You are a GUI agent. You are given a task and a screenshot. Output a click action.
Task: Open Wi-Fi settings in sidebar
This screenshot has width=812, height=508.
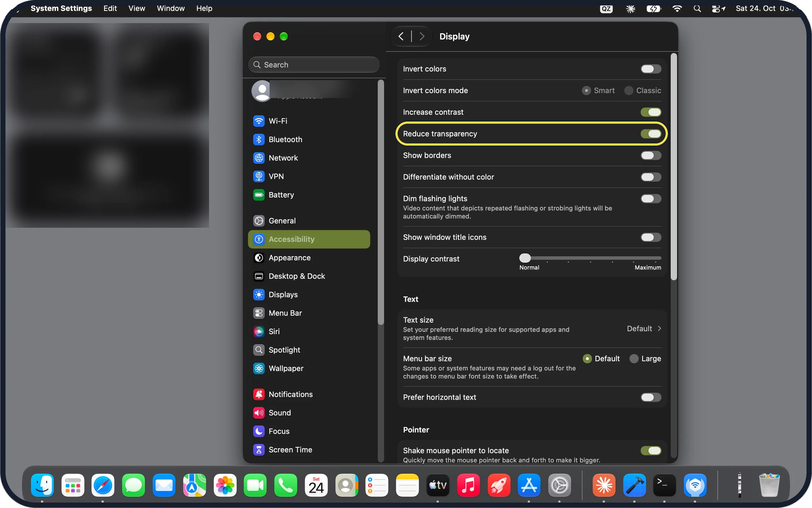(x=309, y=121)
